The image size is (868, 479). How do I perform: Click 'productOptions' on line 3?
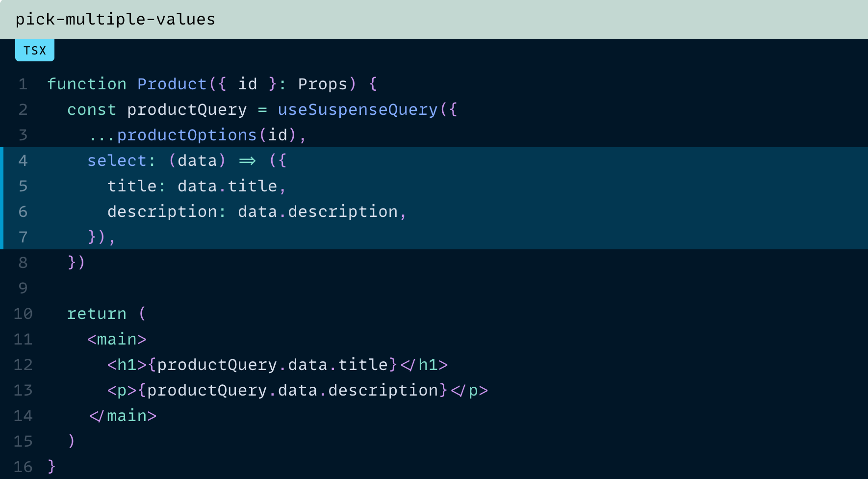click(x=187, y=135)
